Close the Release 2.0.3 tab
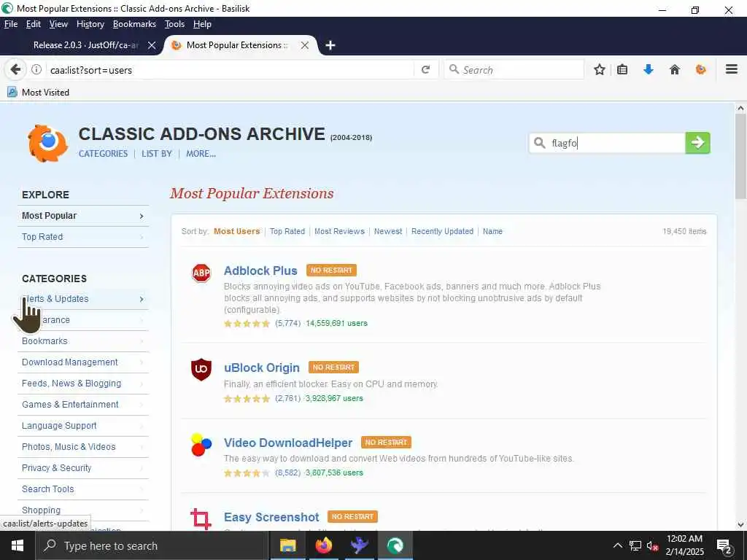 coord(152,45)
